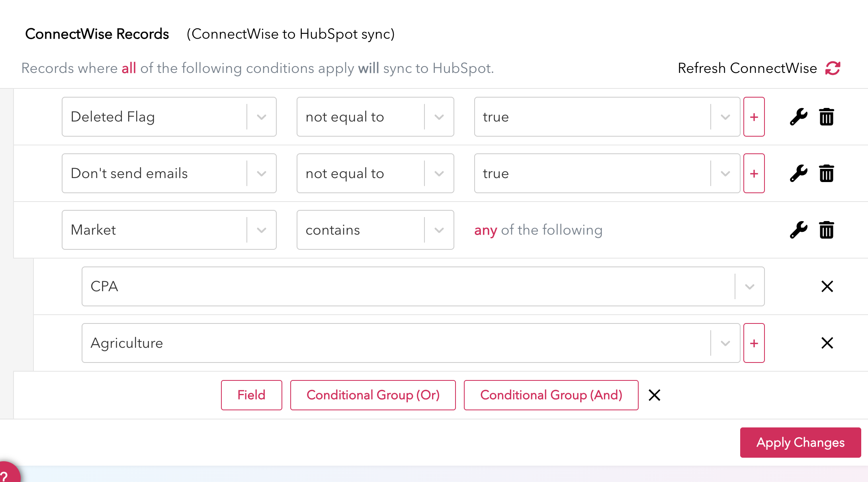Add a Conditional Group (Or)
The image size is (868, 482).
coord(373,395)
